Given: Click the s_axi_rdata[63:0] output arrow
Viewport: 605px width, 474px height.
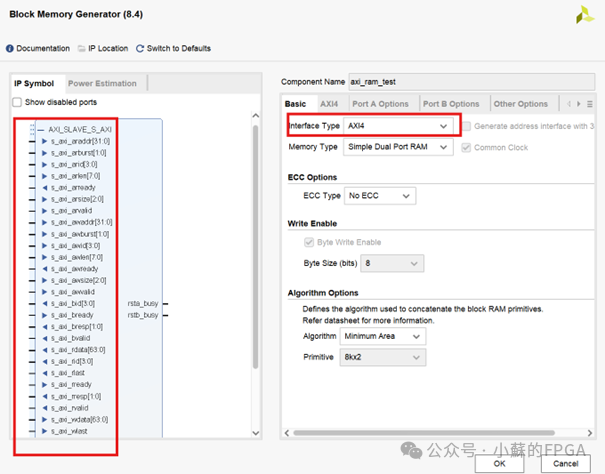Looking at the screenshot, I should click(44, 350).
